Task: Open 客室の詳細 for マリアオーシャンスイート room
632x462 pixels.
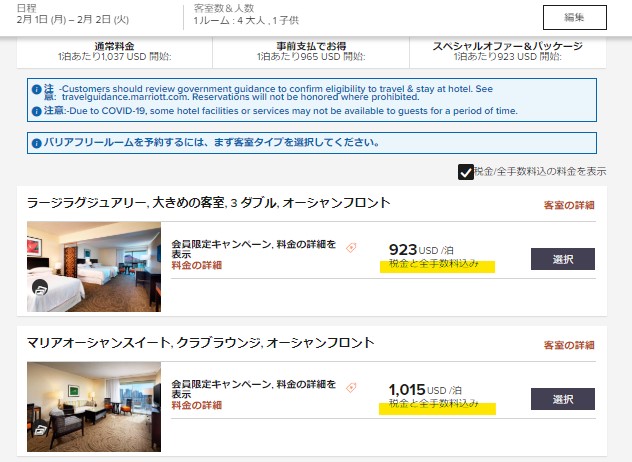Action: coord(569,345)
